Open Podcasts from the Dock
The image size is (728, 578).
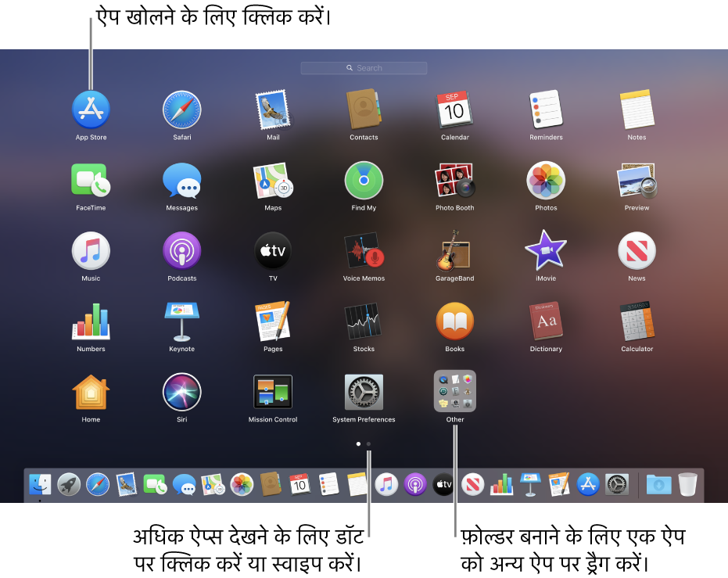(x=415, y=485)
